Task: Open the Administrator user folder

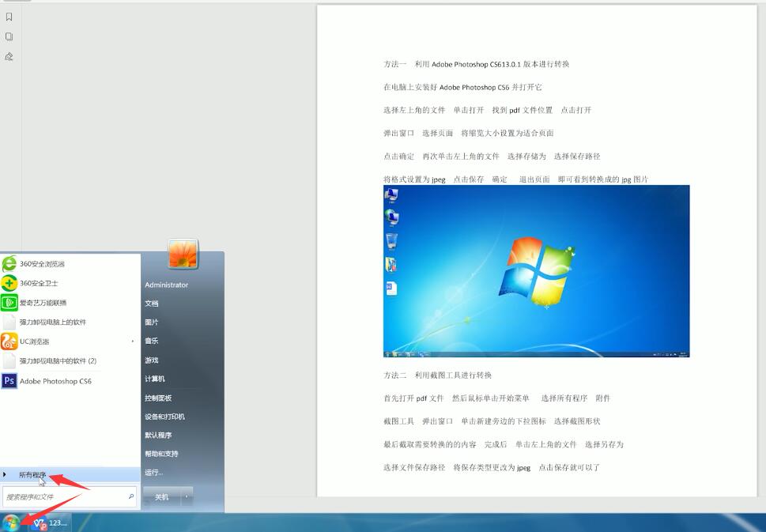Action: [167, 285]
